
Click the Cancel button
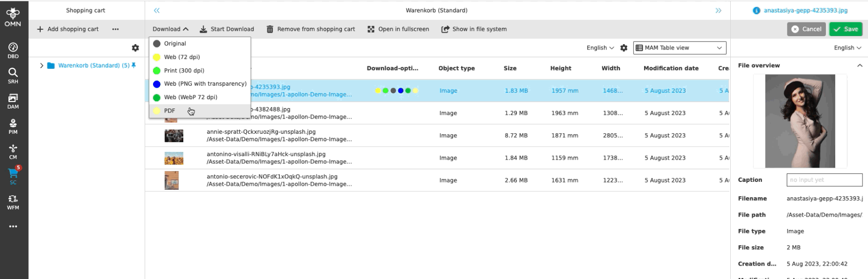pos(806,29)
